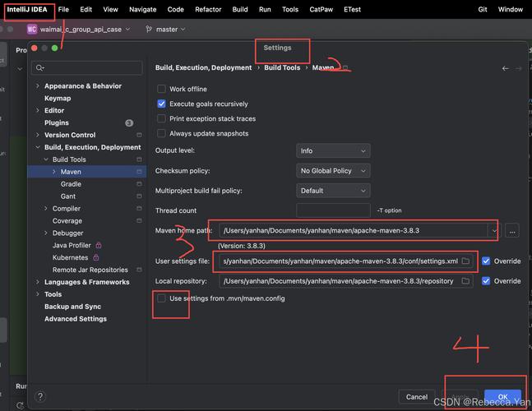Click the folder icon in Local repository field

click(x=465, y=281)
